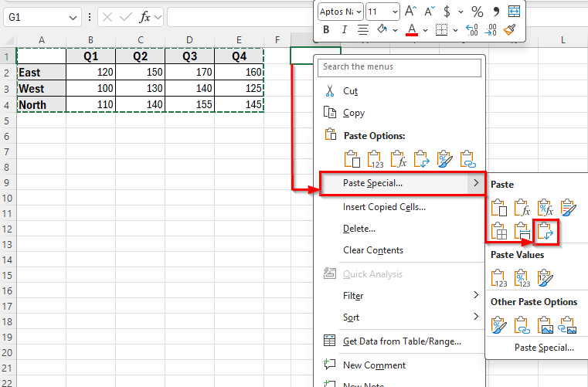Click the Paste icon under Paste Options

[x=352, y=159]
